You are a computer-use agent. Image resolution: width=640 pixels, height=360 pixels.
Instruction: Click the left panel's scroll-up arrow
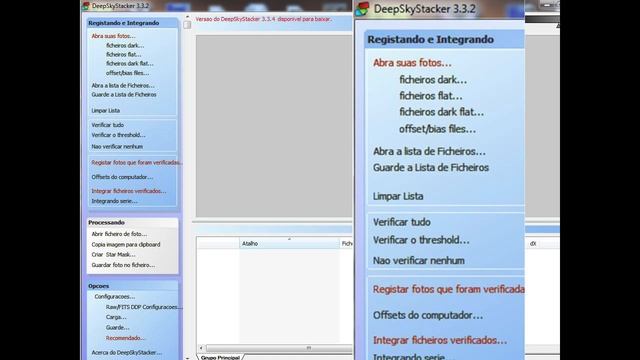point(187,17)
